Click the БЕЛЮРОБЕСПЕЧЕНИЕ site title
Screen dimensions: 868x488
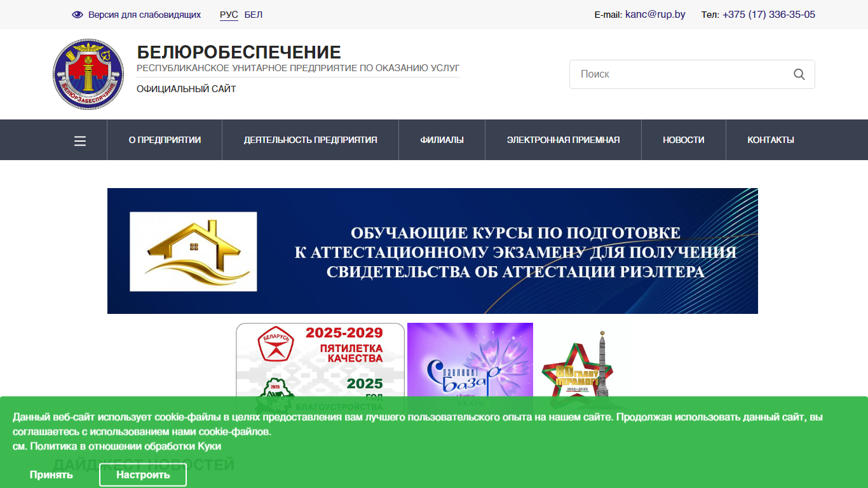(239, 52)
